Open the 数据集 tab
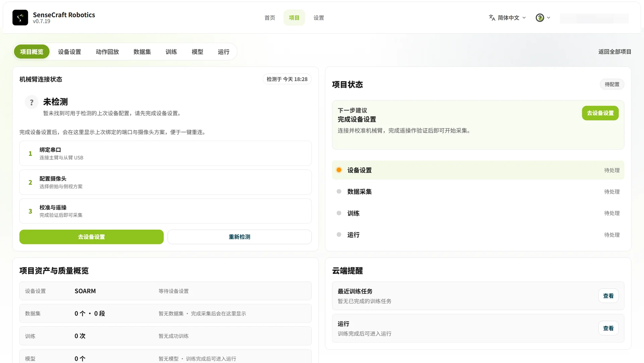 point(142,52)
